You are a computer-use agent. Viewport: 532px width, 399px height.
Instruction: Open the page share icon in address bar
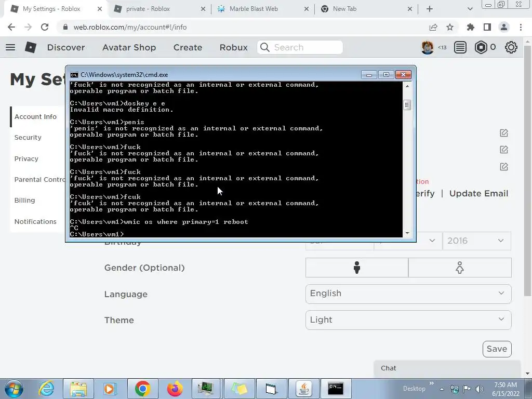point(433,27)
